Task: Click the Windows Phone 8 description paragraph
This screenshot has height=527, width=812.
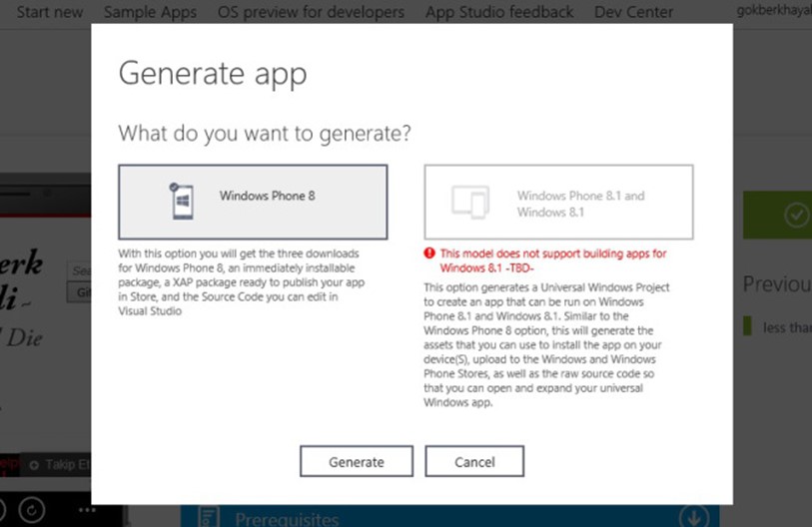Action: [242, 282]
